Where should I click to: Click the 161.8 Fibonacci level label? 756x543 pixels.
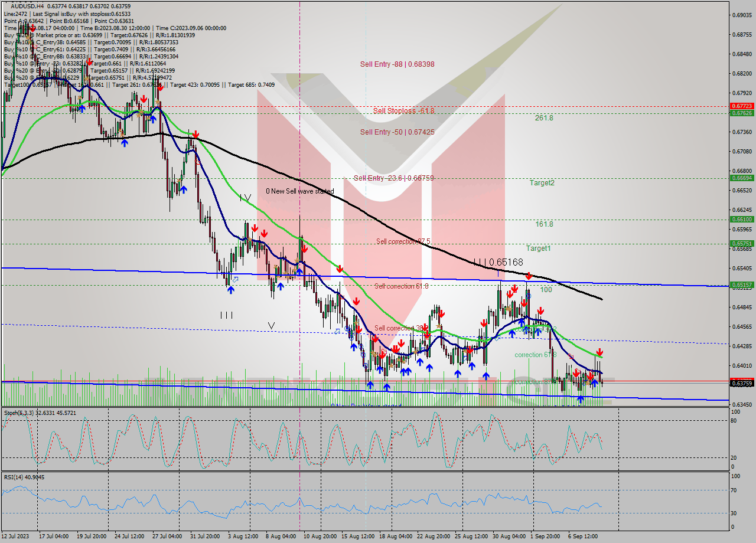(x=544, y=224)
